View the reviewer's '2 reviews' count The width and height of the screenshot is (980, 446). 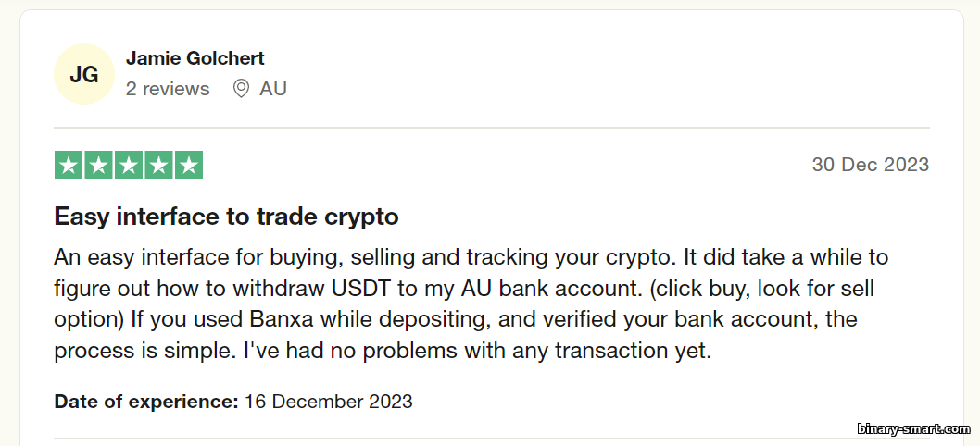[168, 89]
